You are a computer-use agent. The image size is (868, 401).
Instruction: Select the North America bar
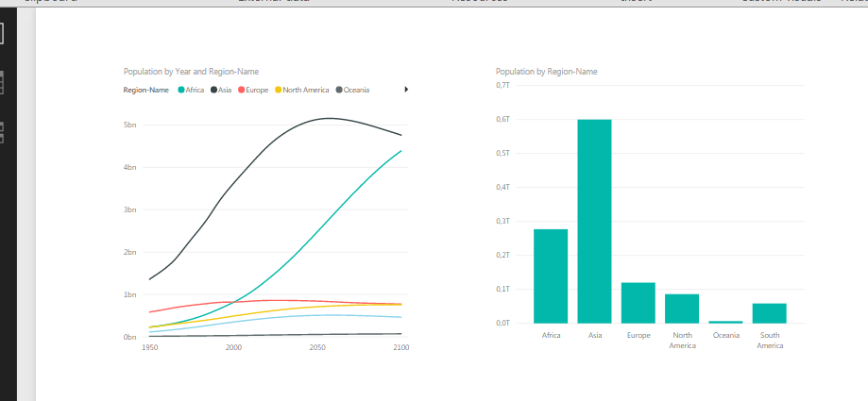pyautogui.click(x=682, y=309)
